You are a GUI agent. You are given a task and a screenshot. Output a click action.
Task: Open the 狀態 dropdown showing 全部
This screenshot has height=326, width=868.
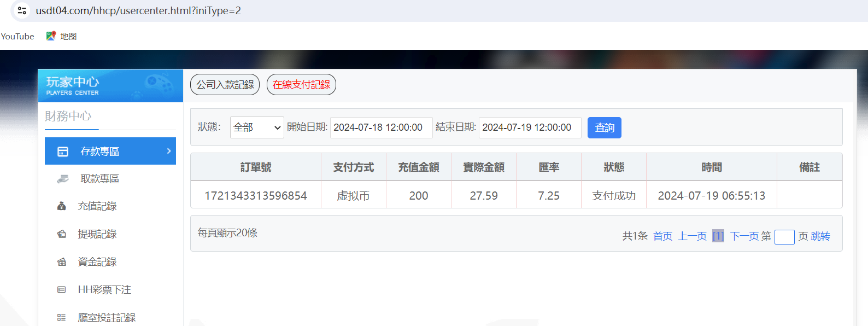[x=257, y=127]
